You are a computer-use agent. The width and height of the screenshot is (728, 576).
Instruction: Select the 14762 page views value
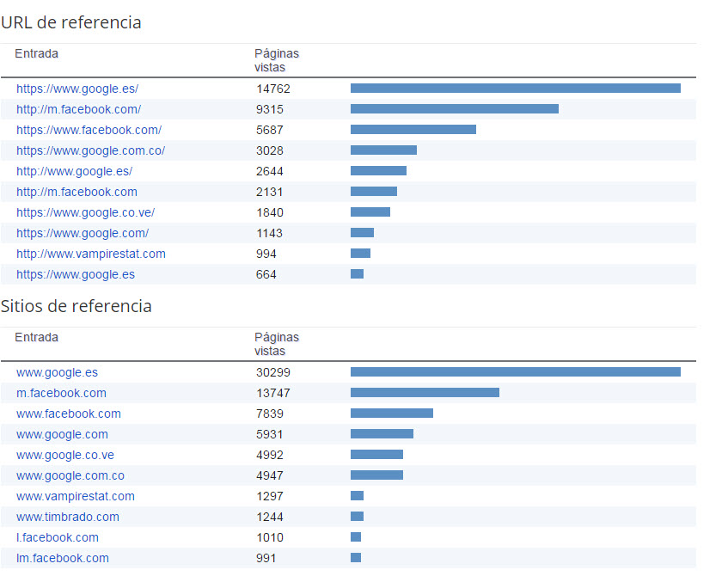(x=273, y=89)
